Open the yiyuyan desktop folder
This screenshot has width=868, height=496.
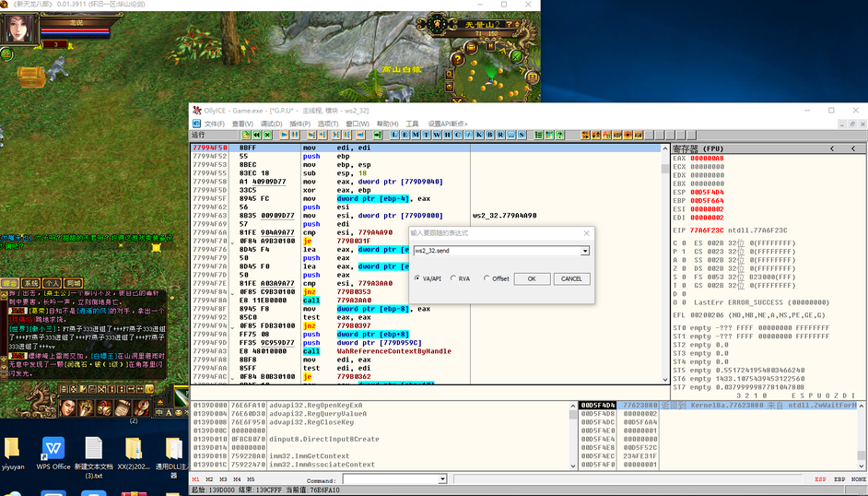(13, 454)
